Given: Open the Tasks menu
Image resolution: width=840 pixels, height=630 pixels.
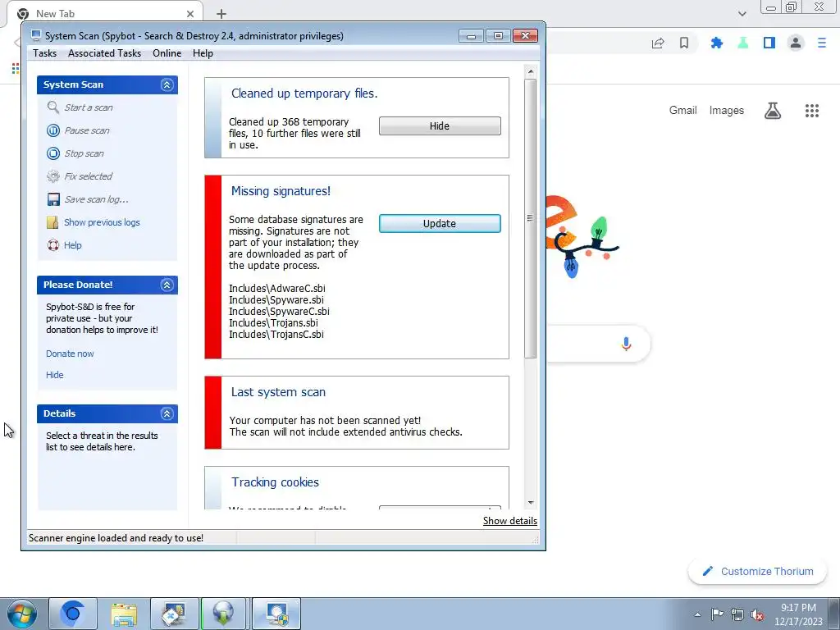Looking at the screenshot, I should 44,53.
